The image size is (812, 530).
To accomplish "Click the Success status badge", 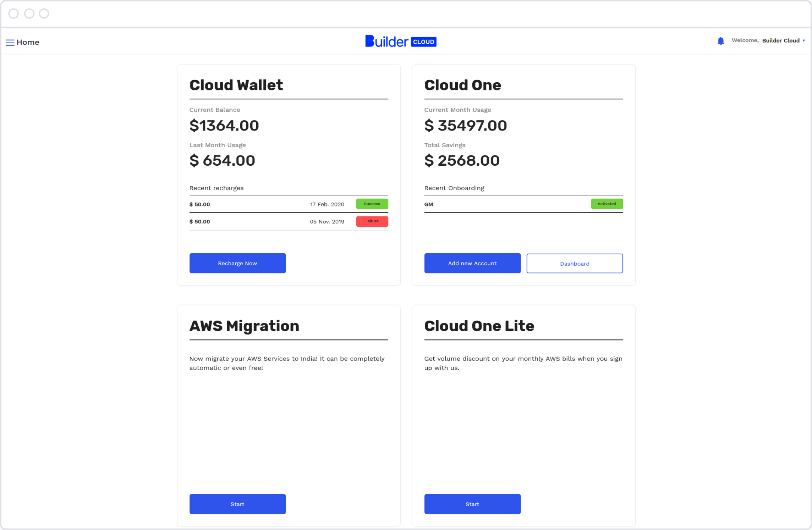I will point(372,204).
